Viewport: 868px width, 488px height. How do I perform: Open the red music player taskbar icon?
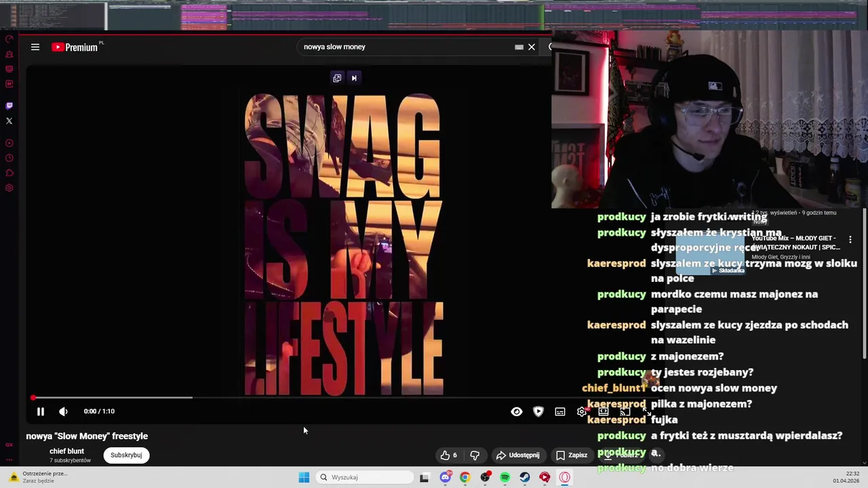tap(545, 477)
